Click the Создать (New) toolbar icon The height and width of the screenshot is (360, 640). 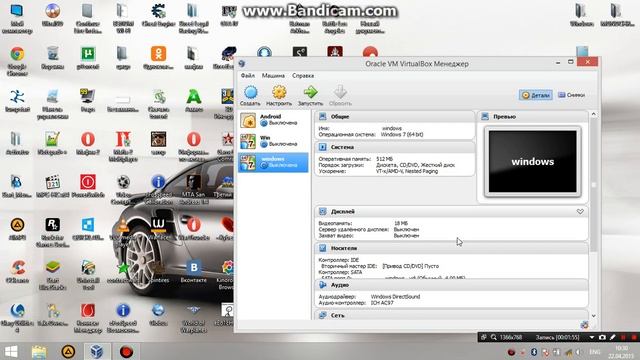pyautogui.click(x=250, y=96)
